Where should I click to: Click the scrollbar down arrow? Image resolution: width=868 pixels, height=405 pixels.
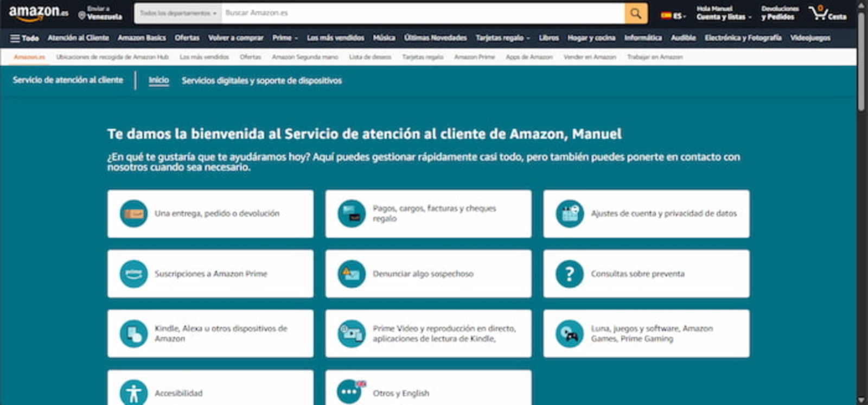(x=861, y=401)
